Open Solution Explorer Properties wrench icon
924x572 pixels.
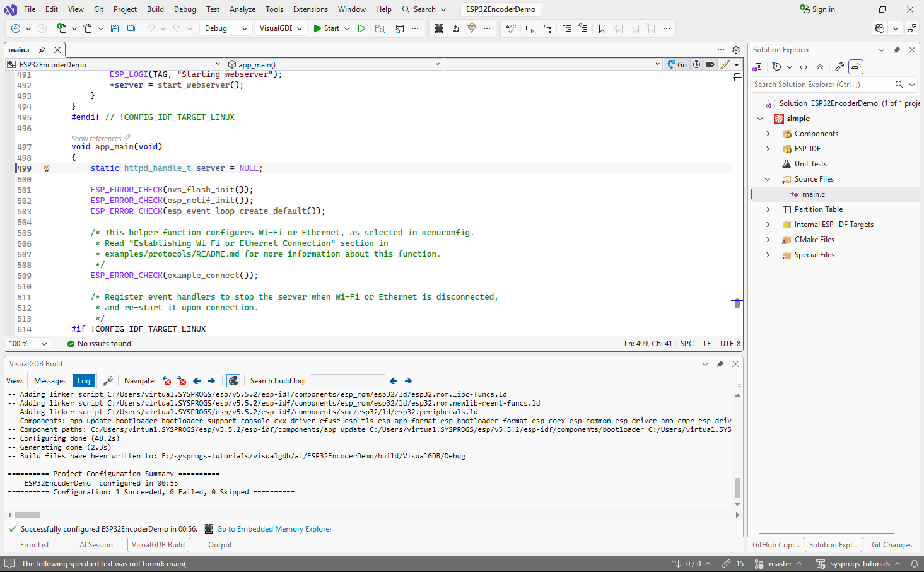tap(839, 67)
